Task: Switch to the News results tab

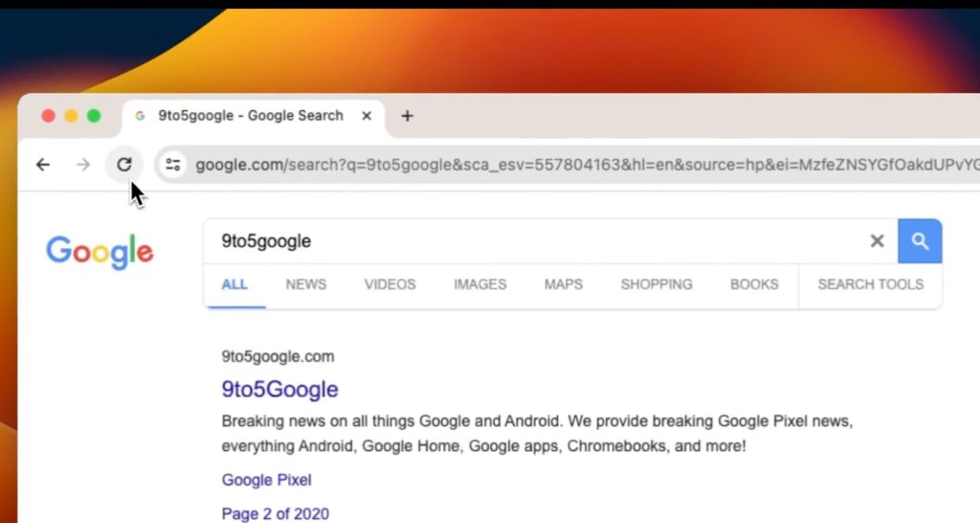Action: point(305,284)
